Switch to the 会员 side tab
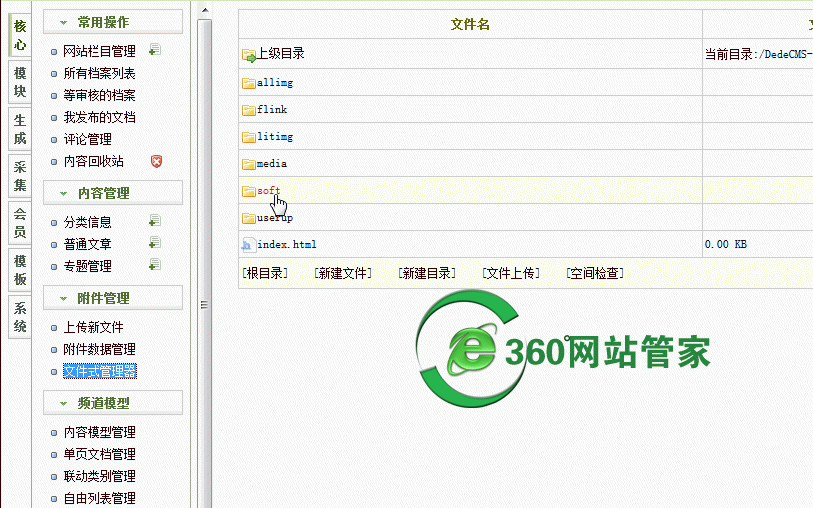 pyautogui.click(x=20, y=222)
